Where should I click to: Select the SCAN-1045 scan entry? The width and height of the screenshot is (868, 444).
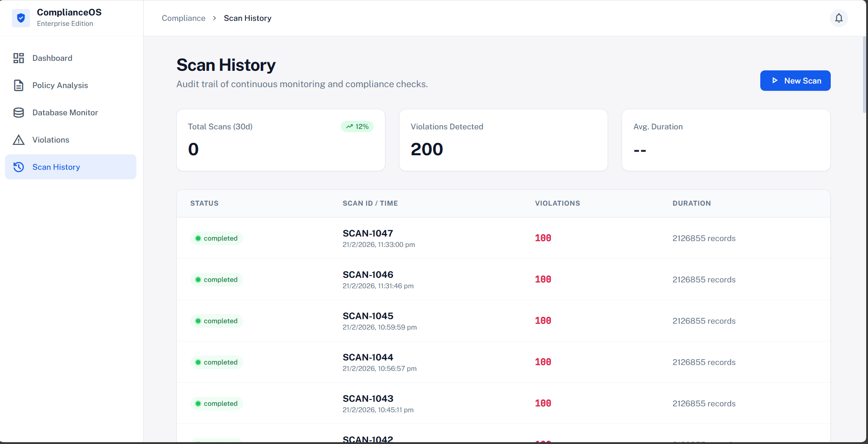(368, 316)
